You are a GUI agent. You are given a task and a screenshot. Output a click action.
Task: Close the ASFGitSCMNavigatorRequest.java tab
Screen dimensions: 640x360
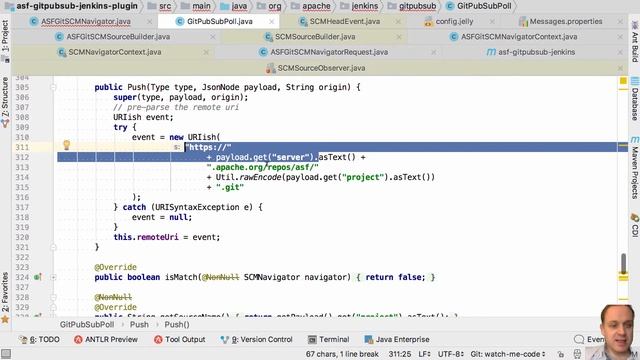pyautogui.click(x=433, y=52)
